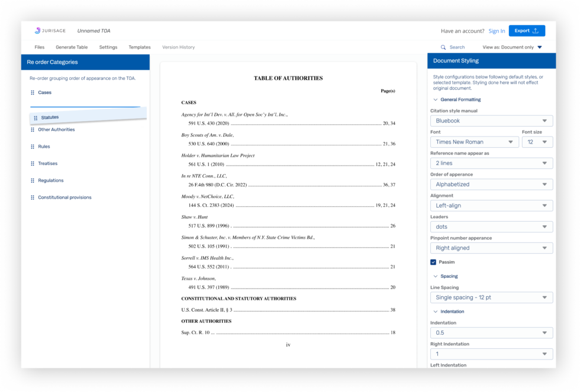Image resolution: width=580 pixels, height=392 pixels.
Task: Grab the drag handle beside Treatises
Action: pos(33,163)
